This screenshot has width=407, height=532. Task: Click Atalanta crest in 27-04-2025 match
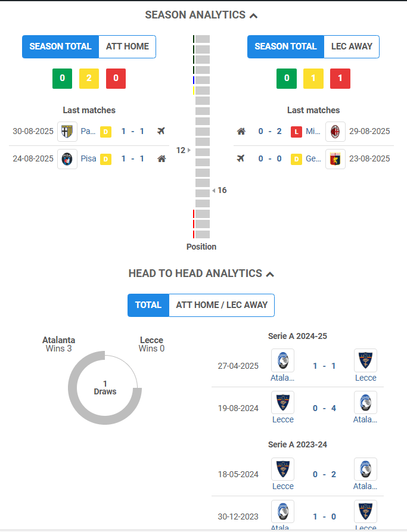(x=283, y=360)
